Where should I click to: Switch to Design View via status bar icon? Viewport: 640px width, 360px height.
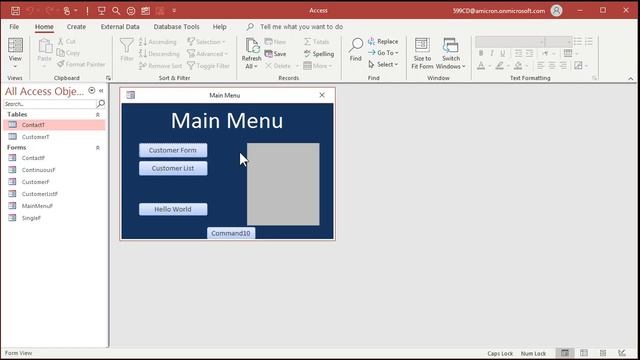622,353
